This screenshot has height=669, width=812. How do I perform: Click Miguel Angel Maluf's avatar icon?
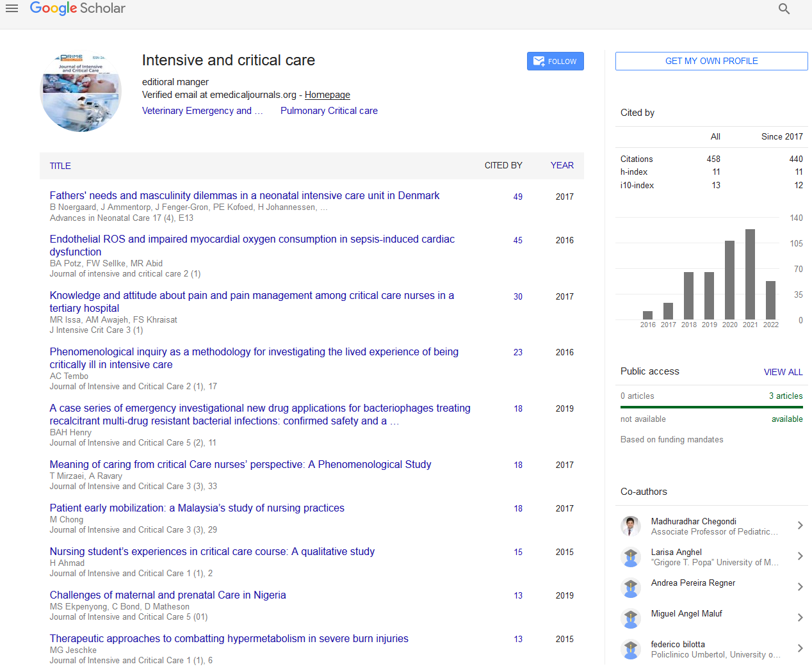(x=631, y=618)
